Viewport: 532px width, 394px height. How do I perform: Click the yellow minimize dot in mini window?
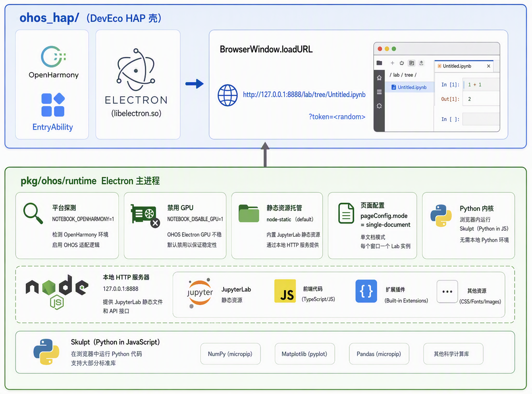click(x=387, y=49)
